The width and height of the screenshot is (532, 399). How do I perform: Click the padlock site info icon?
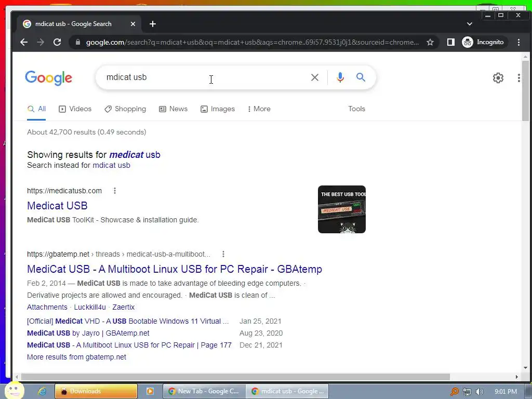click(x=78, y=42)
